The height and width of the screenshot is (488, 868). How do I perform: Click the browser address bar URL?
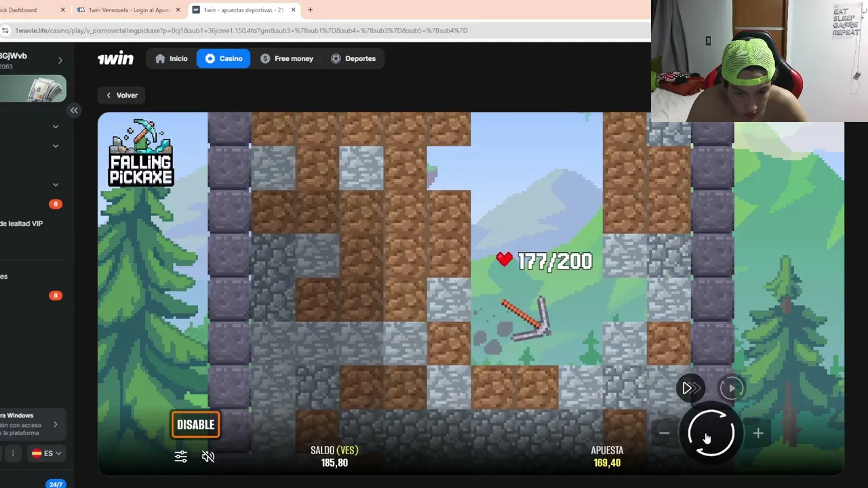click(241, 30)
